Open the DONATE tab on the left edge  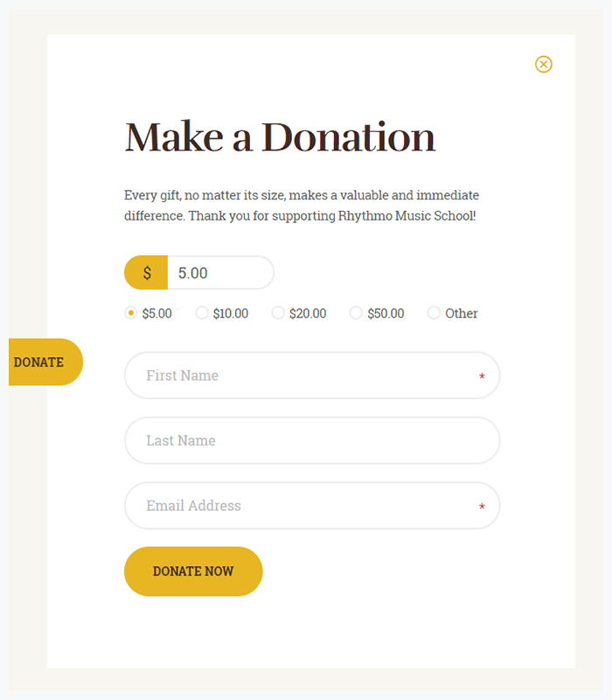tap(40, 361)
